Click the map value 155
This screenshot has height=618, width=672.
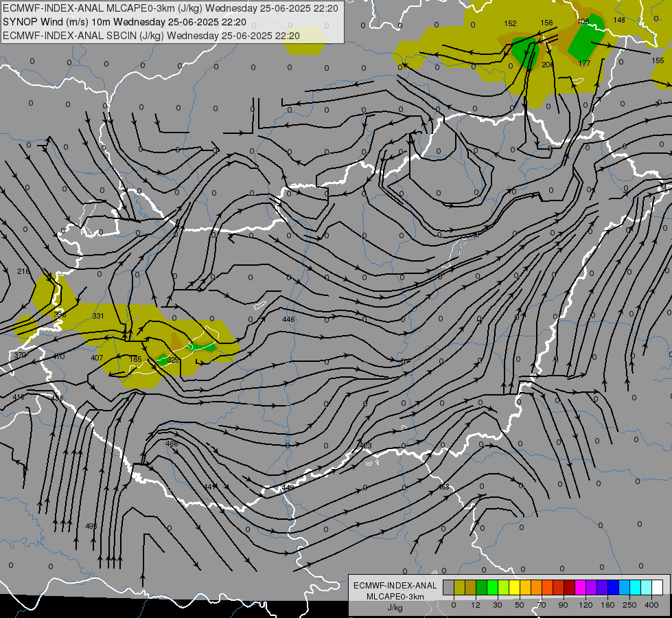pyautogui.click(x=658, y=60)
